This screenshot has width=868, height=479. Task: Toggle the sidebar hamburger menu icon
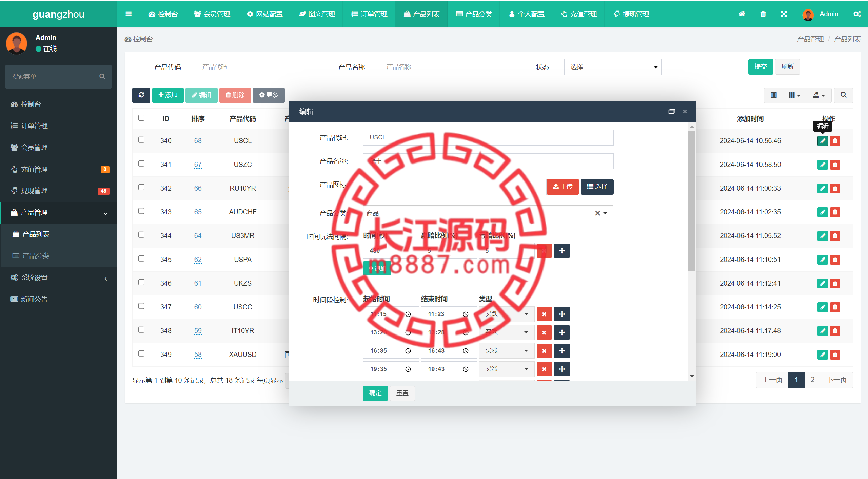pyautogui.click(x=129, y=14)
